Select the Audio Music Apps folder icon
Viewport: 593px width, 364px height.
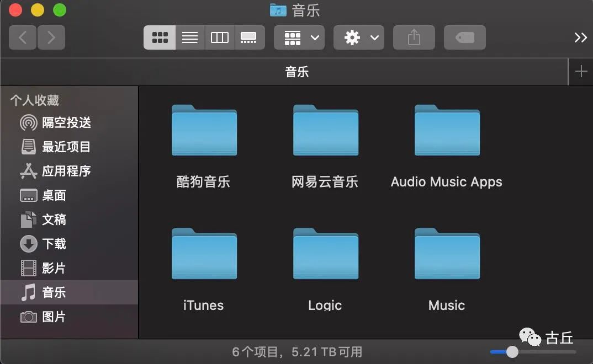(x=447, y=130)
